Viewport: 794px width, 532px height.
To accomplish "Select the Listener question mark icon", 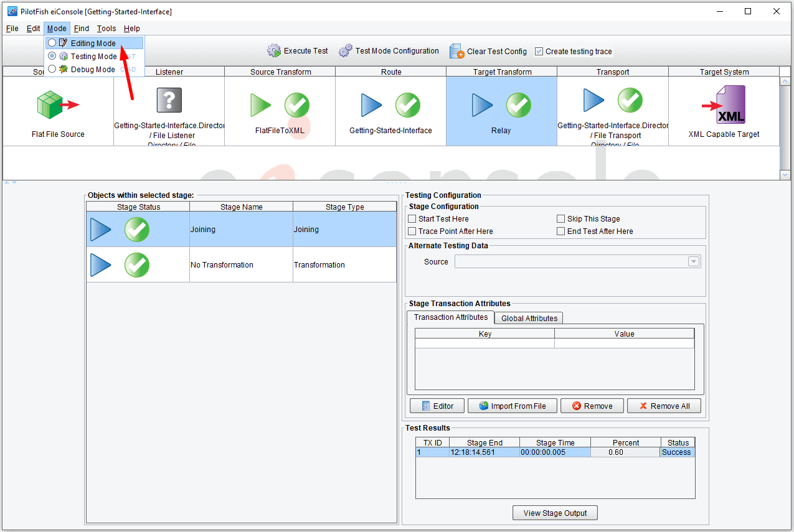I will point(169,100).
